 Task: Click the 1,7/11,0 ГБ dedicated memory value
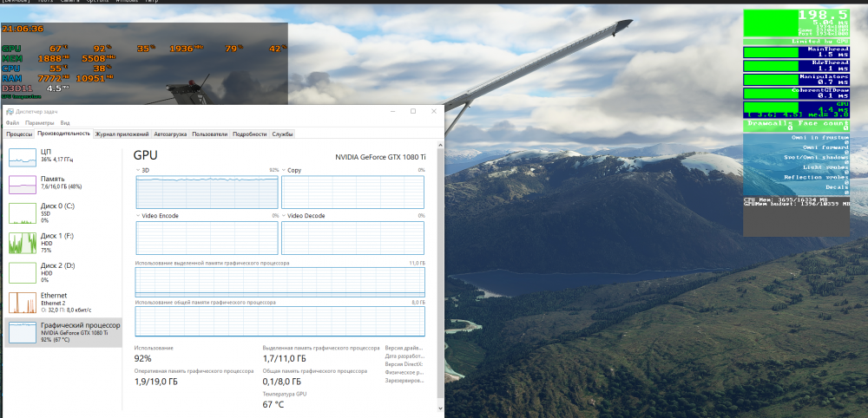(x=284, y=358)
